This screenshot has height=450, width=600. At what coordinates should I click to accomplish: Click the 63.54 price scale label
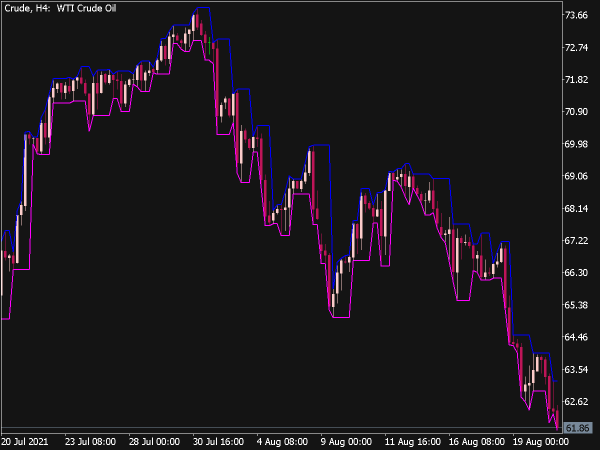(x=577, y=370)
